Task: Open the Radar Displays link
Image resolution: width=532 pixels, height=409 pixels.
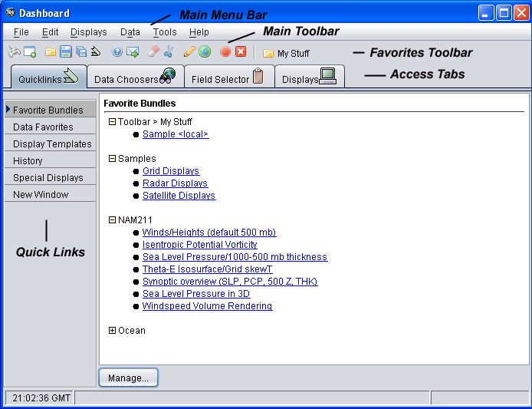Action: point(175,183)
